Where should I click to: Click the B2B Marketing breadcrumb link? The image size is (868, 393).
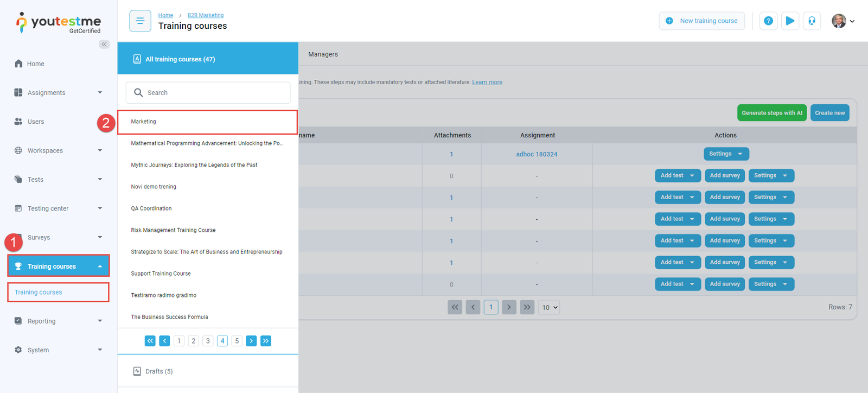pos(206,15)
